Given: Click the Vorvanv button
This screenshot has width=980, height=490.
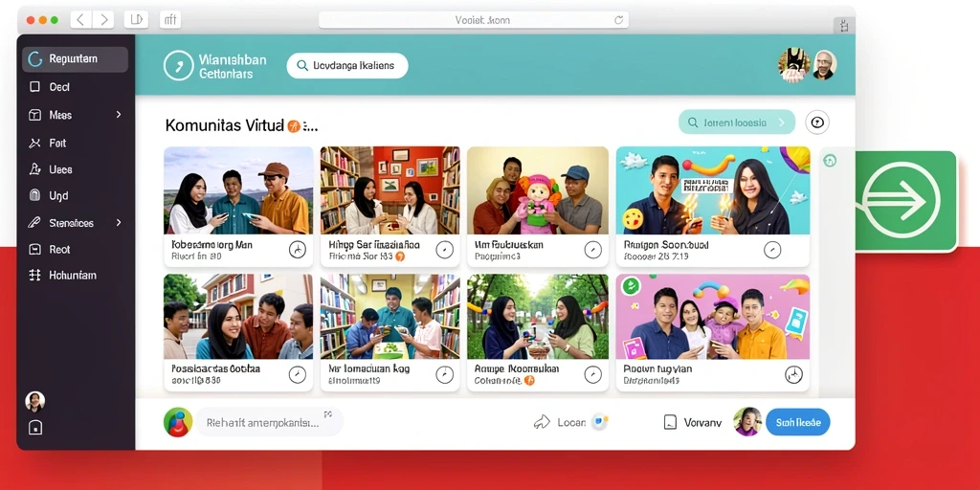Looking at the screenshot, I should tap(693, 422).
